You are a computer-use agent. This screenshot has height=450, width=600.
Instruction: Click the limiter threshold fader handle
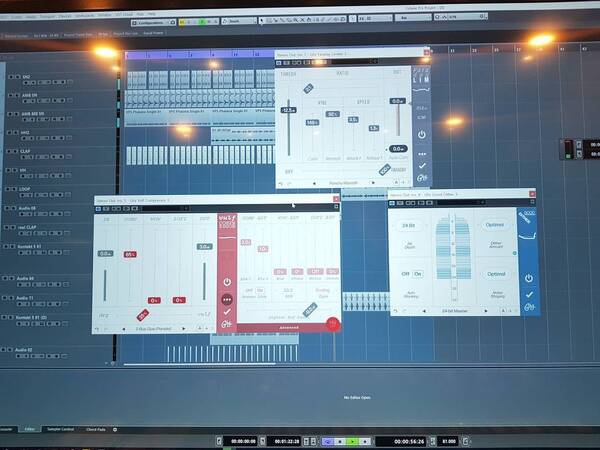pos(288,110)
